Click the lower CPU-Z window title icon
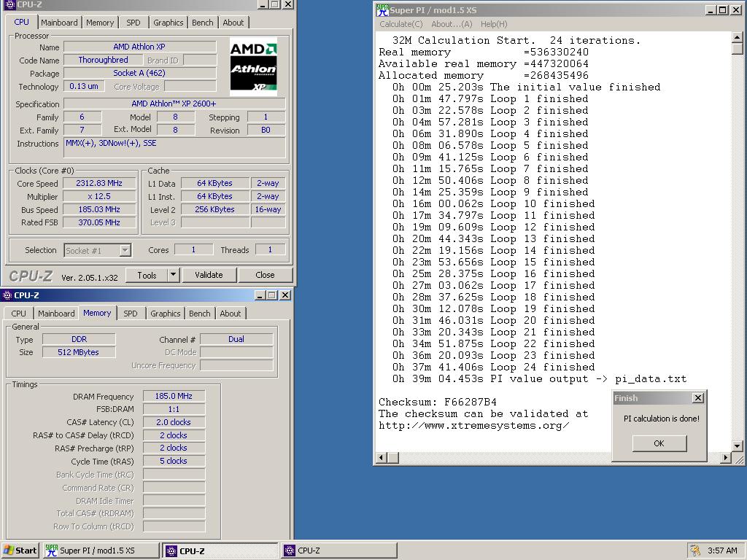This screenshot has height=560, width=747. [x=7, y=295]
